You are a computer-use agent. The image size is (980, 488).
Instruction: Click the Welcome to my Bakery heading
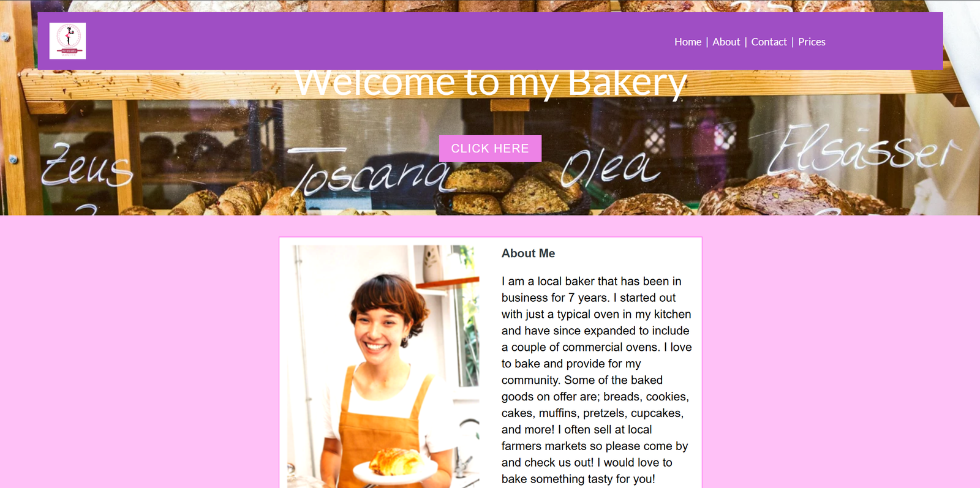tap(491, 84)
